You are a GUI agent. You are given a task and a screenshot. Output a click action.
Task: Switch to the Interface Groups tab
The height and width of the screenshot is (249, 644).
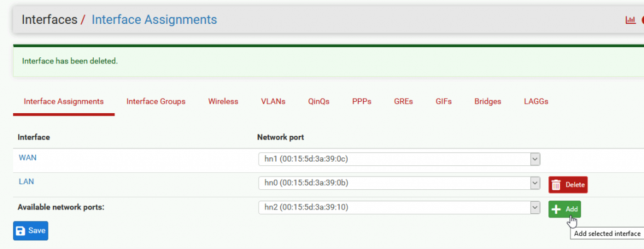click(156, 101)
